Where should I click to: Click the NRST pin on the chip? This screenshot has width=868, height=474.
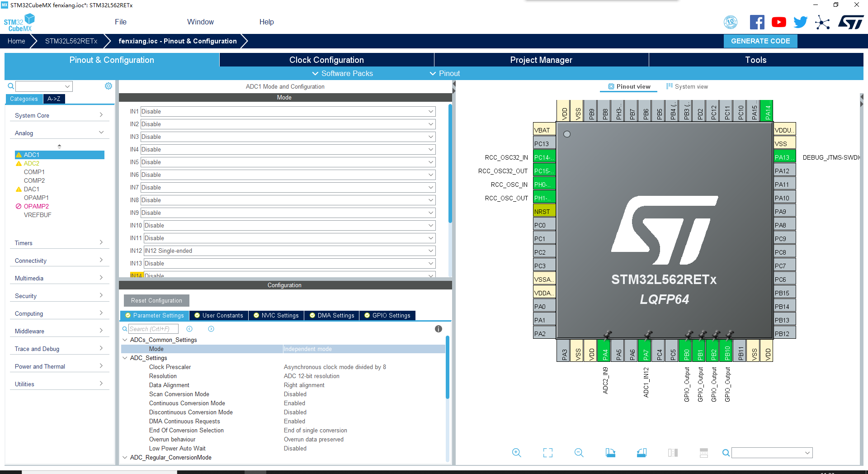pos(544,211)
